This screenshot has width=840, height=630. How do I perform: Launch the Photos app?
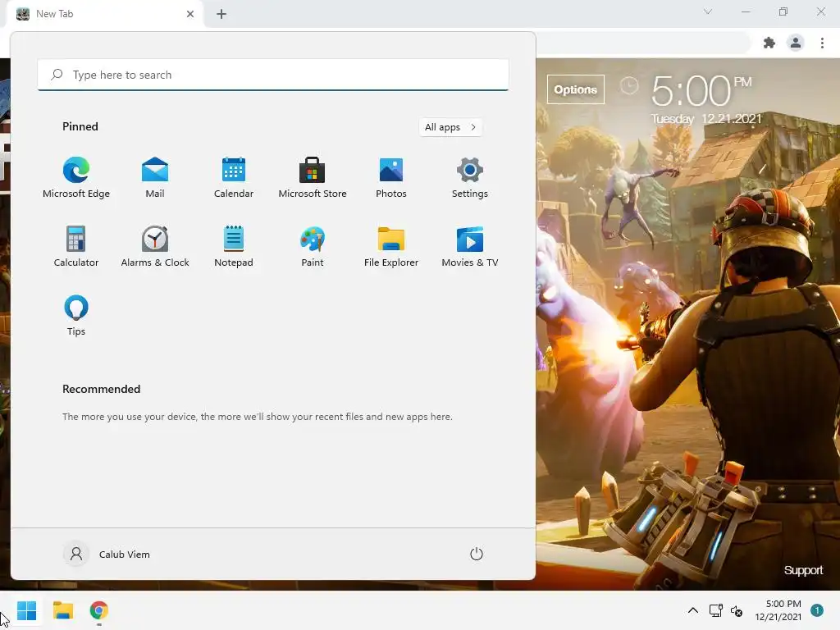point(391,178)
